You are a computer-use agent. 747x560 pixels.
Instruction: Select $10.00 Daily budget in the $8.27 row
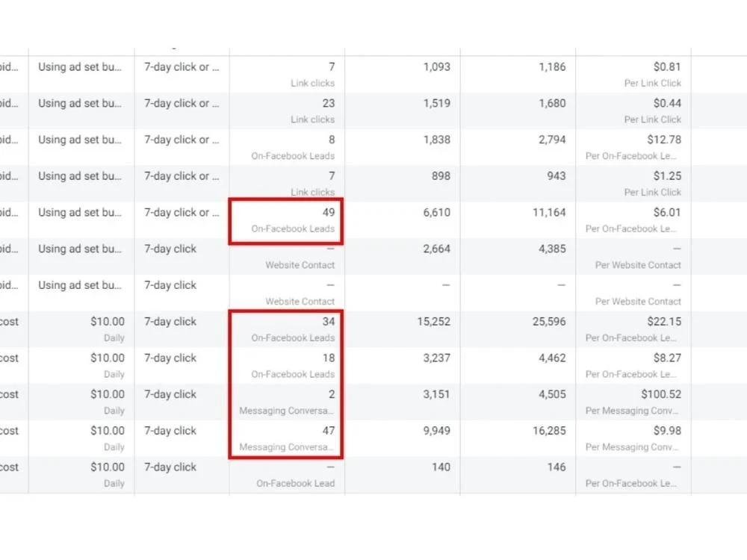pos(107,365)
